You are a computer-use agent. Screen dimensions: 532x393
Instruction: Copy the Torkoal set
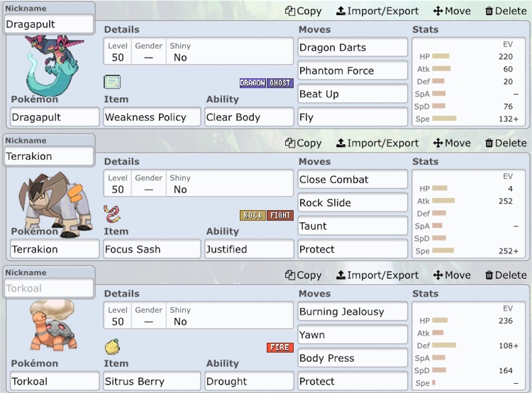pos(303,275)
